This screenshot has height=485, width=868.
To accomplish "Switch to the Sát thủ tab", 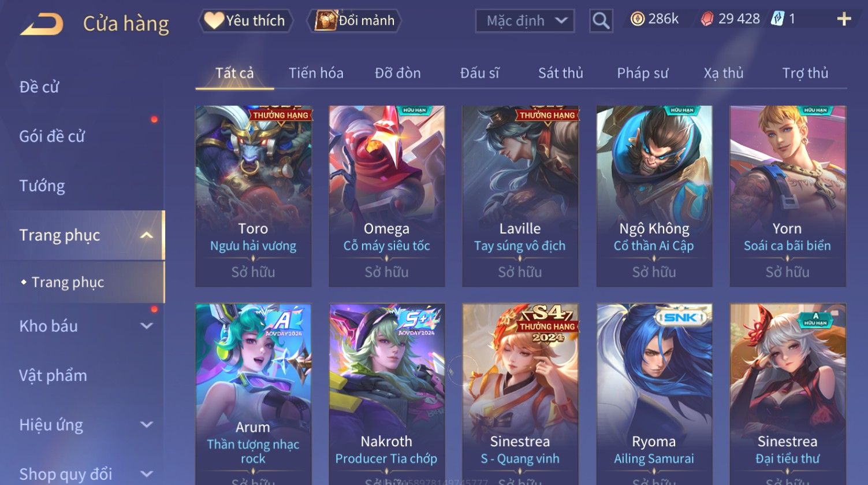I will pos(560,73).
